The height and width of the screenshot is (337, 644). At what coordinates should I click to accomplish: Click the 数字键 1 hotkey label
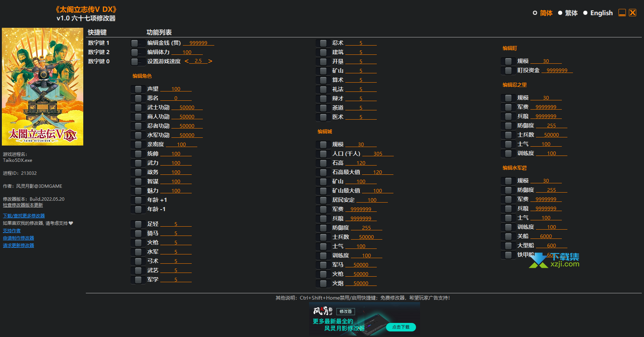tap(98, 43)
